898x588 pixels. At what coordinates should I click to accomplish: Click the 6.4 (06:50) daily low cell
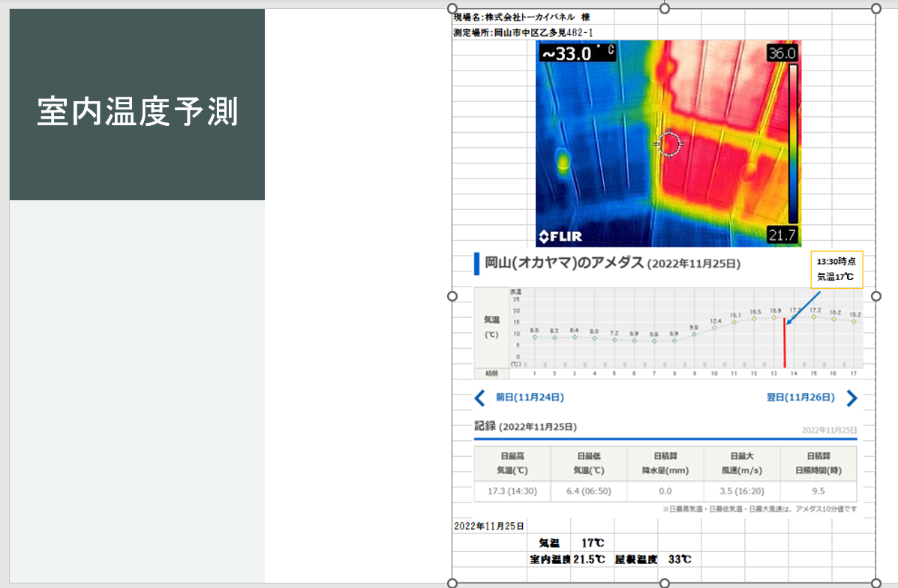(589, 491)
